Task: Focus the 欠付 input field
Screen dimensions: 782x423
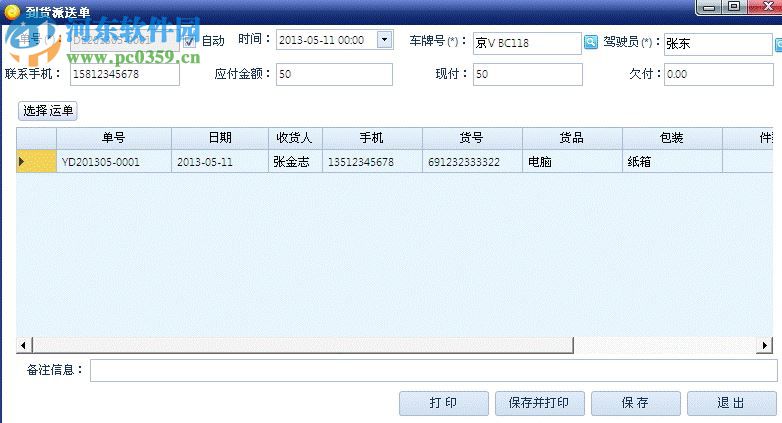Action: [x=719, y=74]
